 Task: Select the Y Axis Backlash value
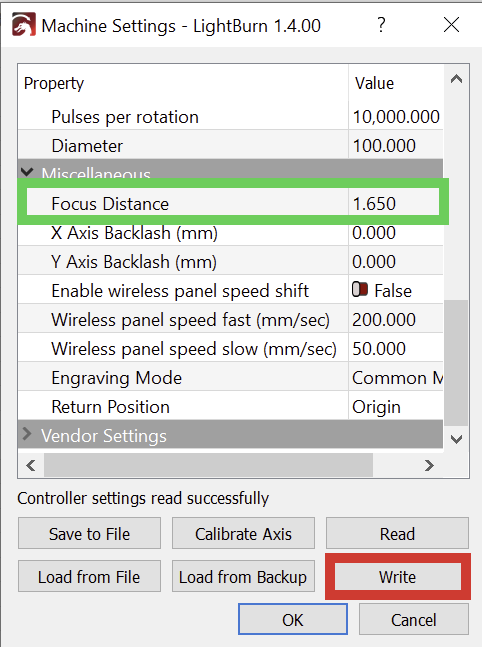[x=374, y=262]
